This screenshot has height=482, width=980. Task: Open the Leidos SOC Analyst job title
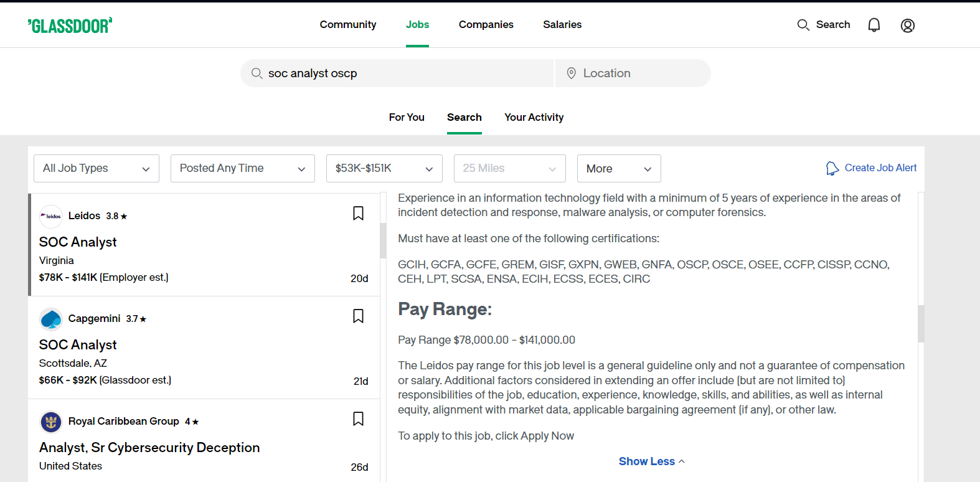click(x=78, y=242)
